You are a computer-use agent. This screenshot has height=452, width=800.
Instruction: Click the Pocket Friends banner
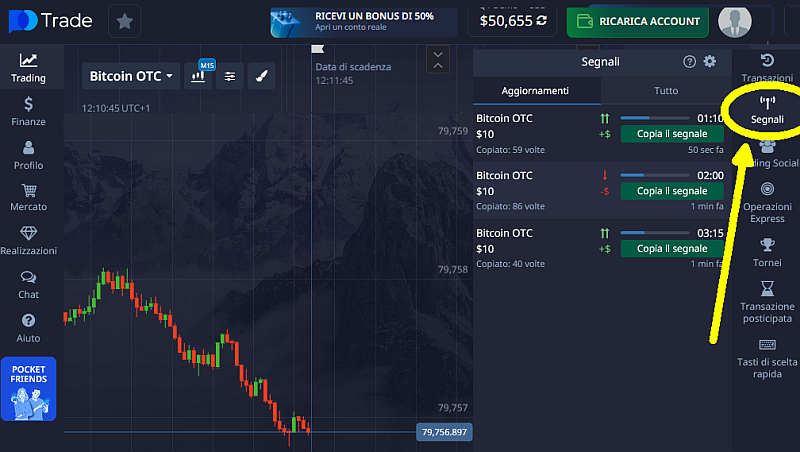click(x=28, y=388)
